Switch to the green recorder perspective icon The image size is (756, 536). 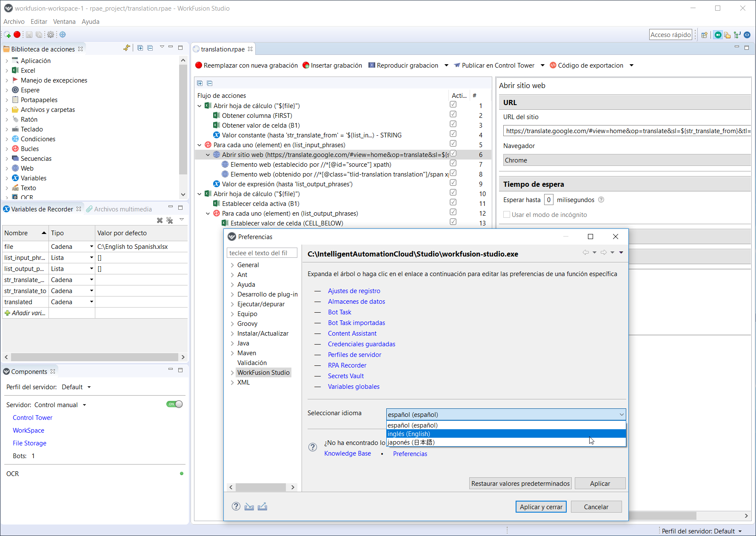click(718, 35)
